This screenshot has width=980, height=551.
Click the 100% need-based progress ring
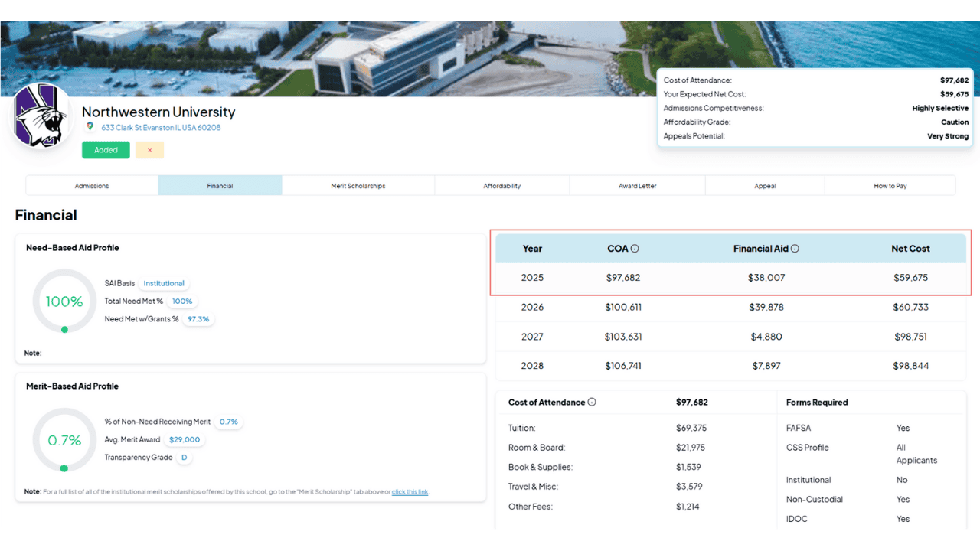(x=64, y=302)
